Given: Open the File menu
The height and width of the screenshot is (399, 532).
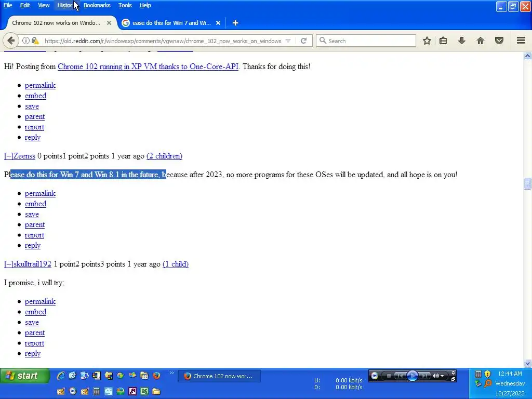Looking at the screenshot, I should point(8,5).
